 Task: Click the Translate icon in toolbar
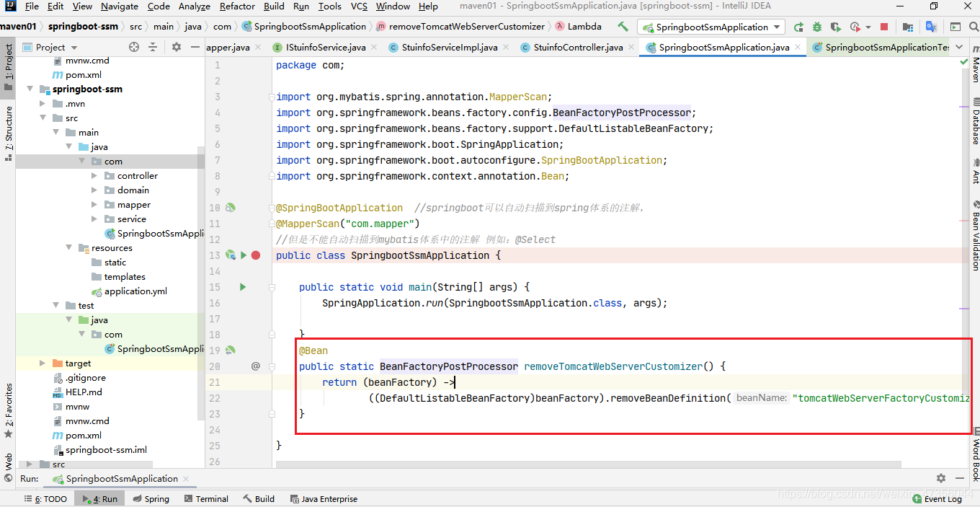pos(932,27)
